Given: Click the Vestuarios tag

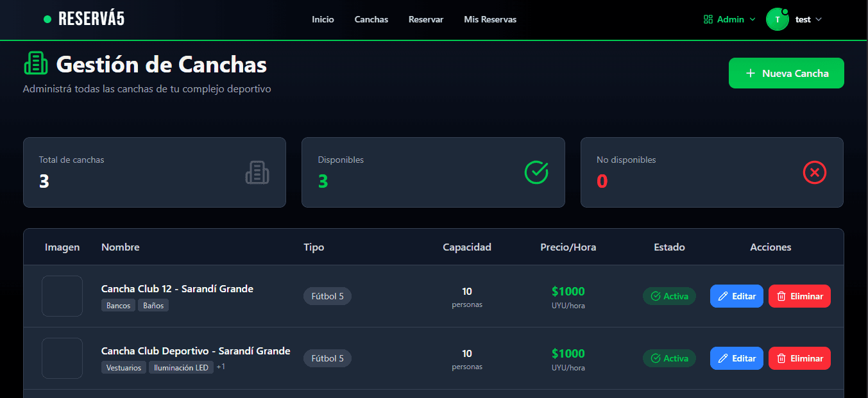Looking at the screenshot, I should (124, 368).
